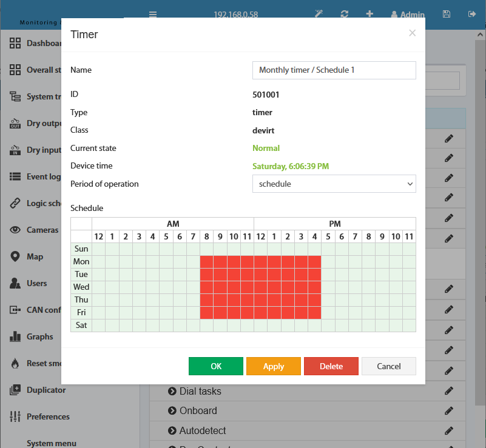Toggle Wednesday 12 PM schedule cell
This screenshot has width=486, height=448.
point(261,287)
